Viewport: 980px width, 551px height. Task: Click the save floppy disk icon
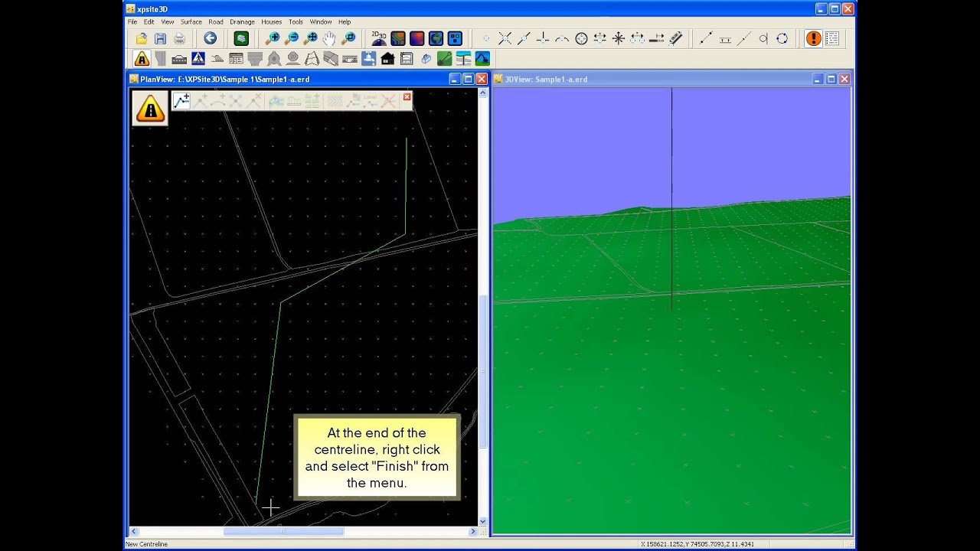[160, 38]
